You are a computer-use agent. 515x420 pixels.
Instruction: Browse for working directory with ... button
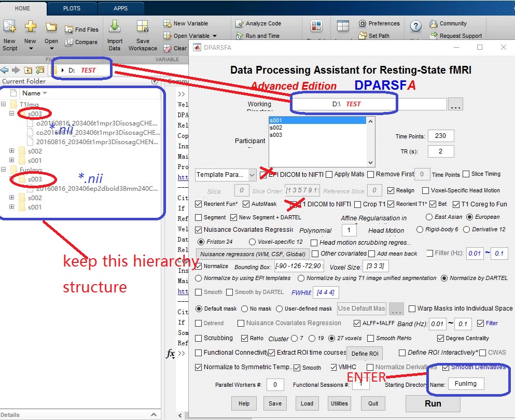(455, 104)
